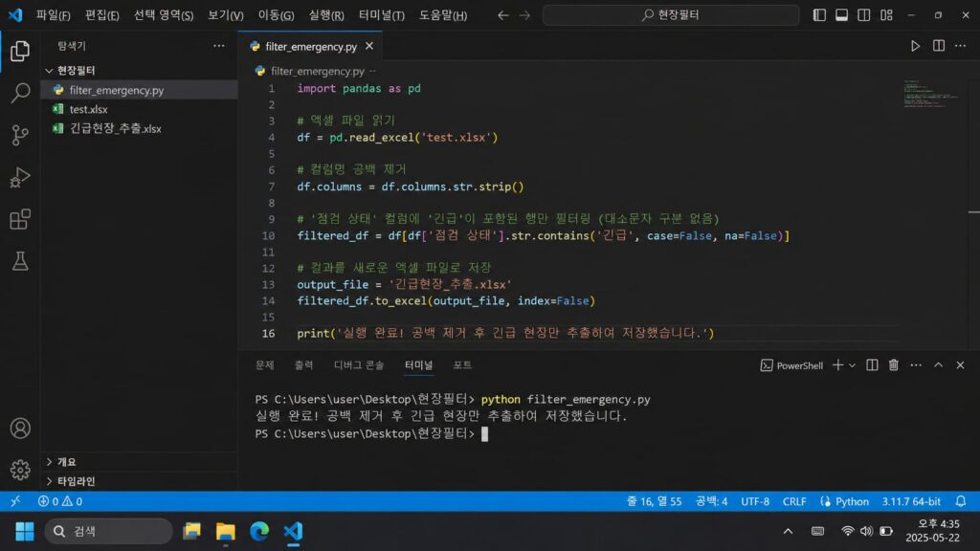
Task: Open the 실행(R) menu
Action: (326, 15)
